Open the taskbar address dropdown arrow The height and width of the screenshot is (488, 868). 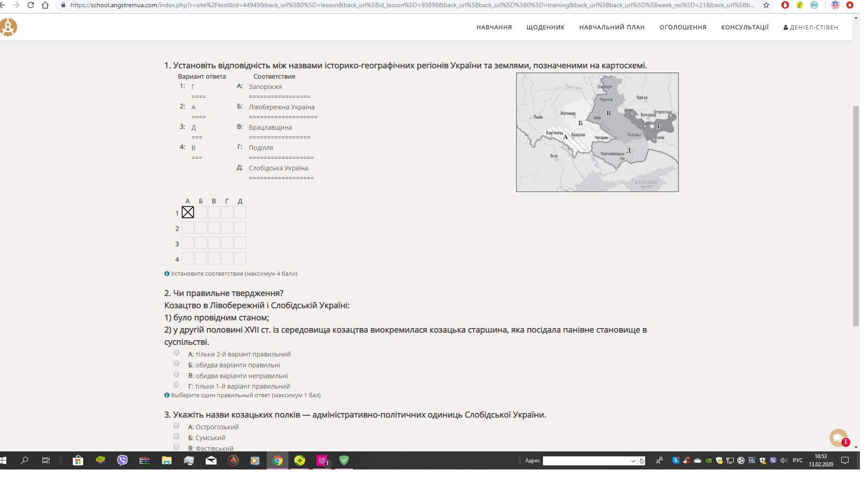[633, 461]
